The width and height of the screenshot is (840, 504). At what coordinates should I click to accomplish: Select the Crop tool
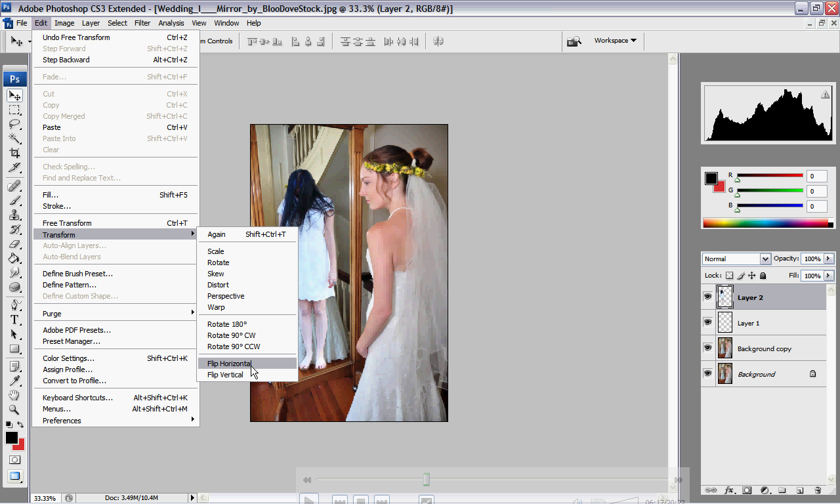(x=14, y=153)
